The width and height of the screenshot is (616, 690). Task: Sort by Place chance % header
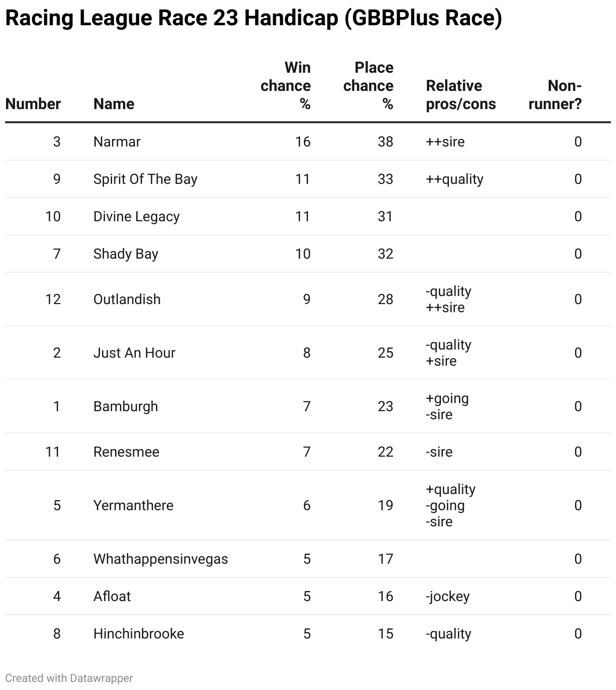click(x=369, y=86)
